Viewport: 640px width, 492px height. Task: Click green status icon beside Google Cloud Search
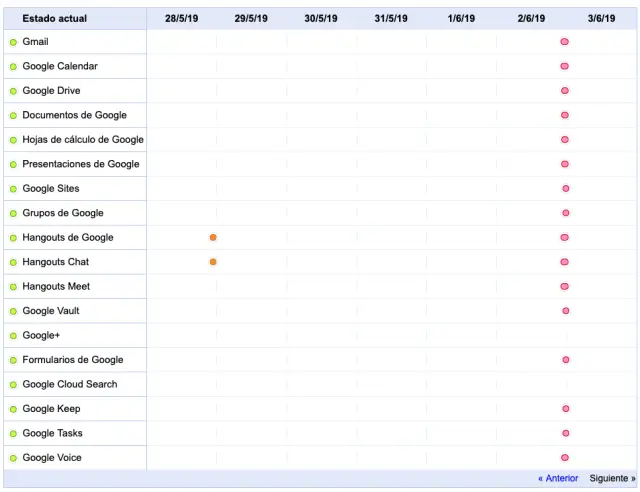13,385
